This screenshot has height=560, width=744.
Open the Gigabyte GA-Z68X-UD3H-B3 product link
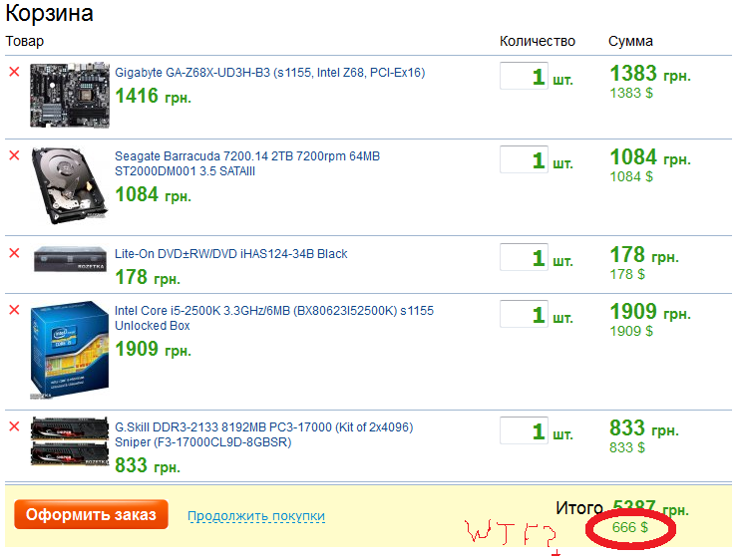coord(270,73)
